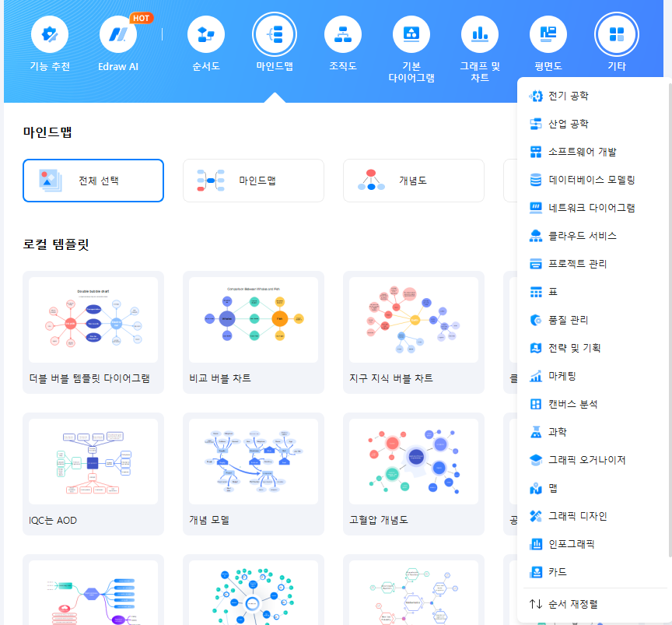Click the 기능 추천 pencil icon
The height and width of the screenshot is (625, 672).
tap(50, 34)
